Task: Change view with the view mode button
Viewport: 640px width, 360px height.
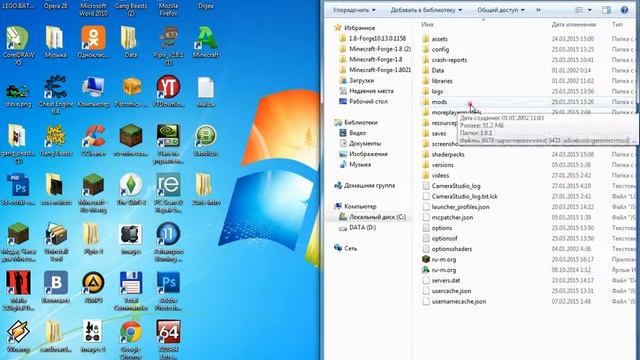Action: (579, 10)
